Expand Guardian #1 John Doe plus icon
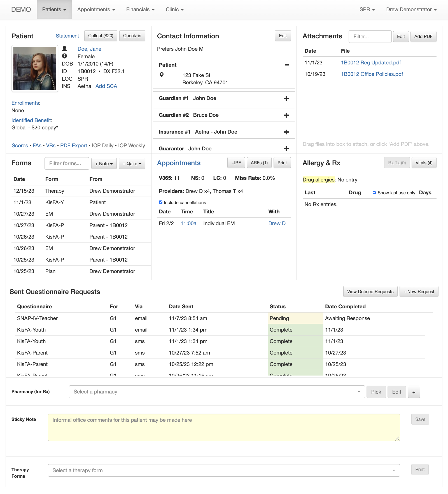Viewport: 448px width, 494px height. (x=286, y=98)
